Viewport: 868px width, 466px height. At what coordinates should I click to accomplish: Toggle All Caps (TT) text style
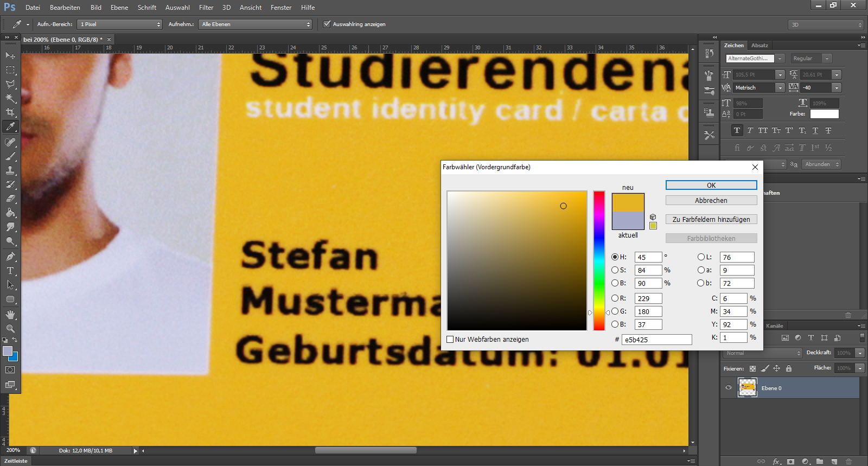click(x=763, y=130)
